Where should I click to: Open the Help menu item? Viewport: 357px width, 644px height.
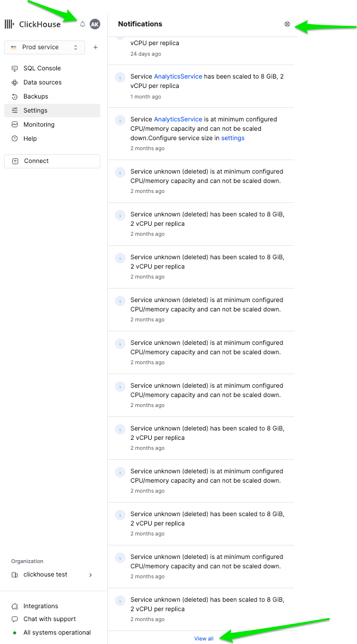(x=30, y=139)
